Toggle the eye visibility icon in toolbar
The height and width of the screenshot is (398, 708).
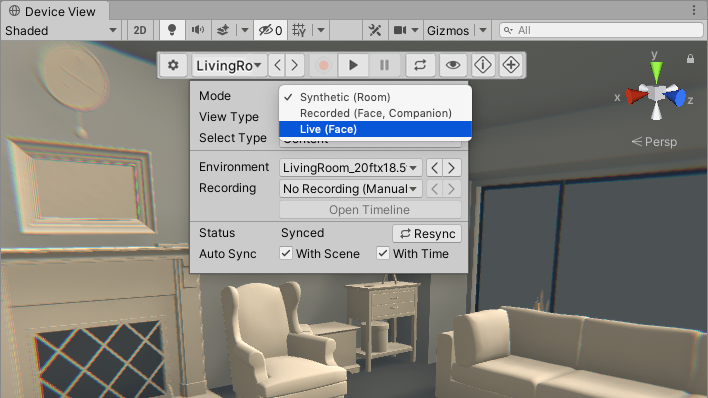(453, 66)
